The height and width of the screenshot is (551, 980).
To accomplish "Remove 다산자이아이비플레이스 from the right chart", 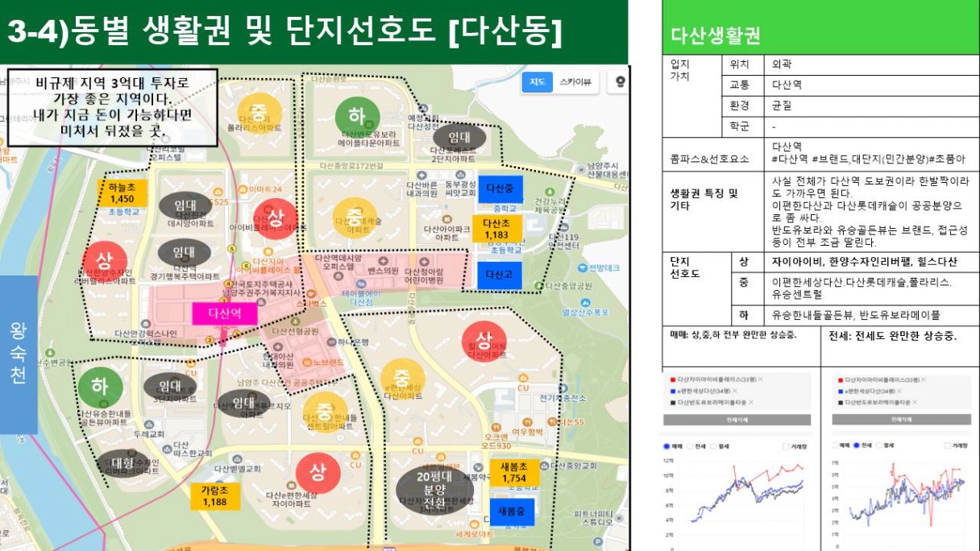I will [x=924, y=379].
